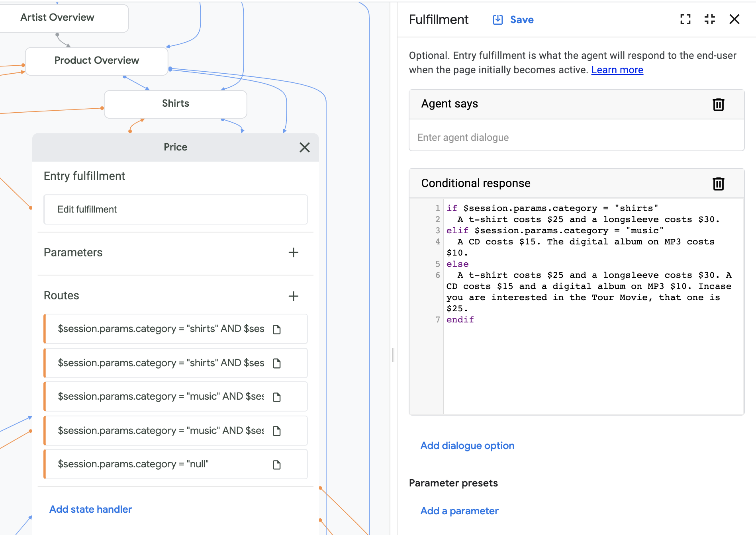The width and height of the screenshot is (756, 535).
Task: Add a new route with plus icon
Action: [293, 296]
